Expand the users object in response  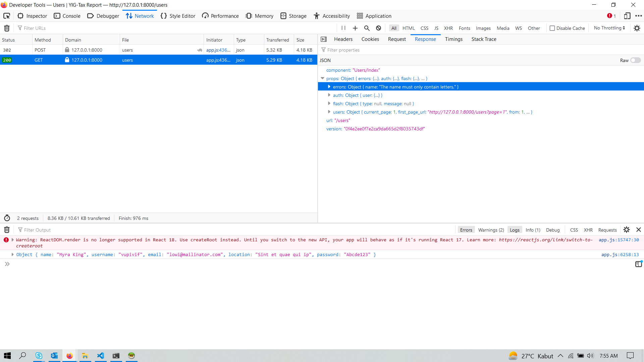click(329, 112)
